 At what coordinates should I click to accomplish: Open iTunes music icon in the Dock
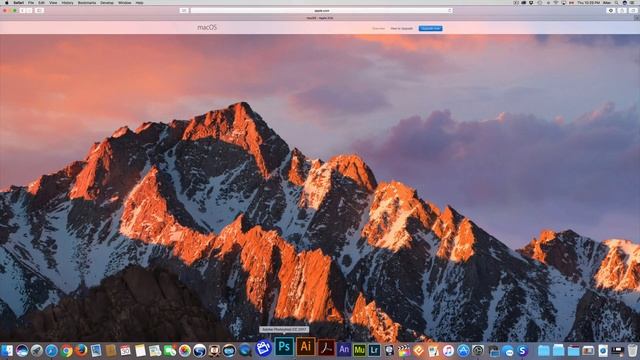click(x=448, y=351)
